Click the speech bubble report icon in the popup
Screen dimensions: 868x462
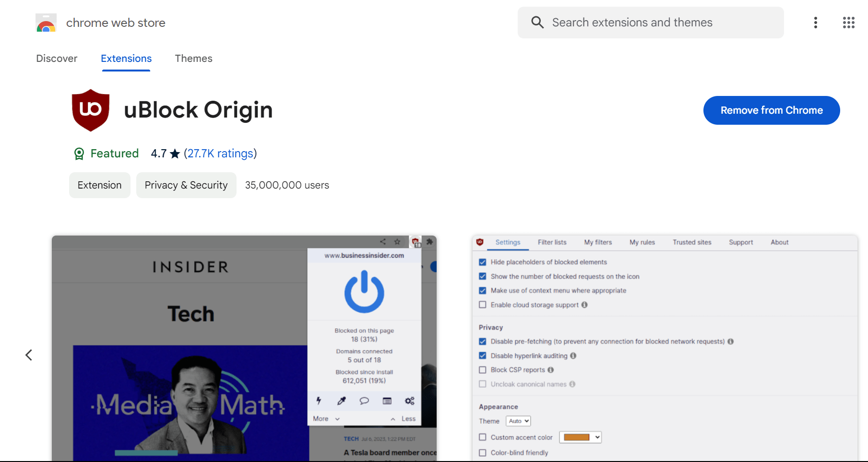(x=364, y=401)
